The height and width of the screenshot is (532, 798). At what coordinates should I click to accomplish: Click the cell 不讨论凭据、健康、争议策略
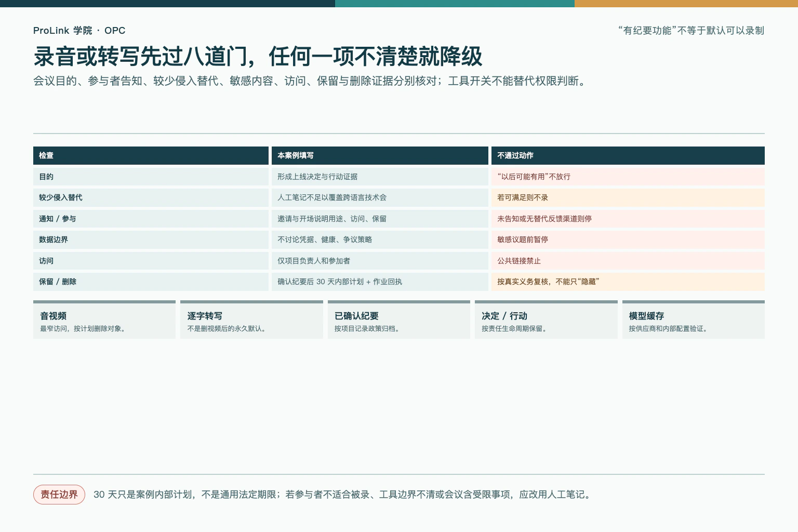click(380, 240)
